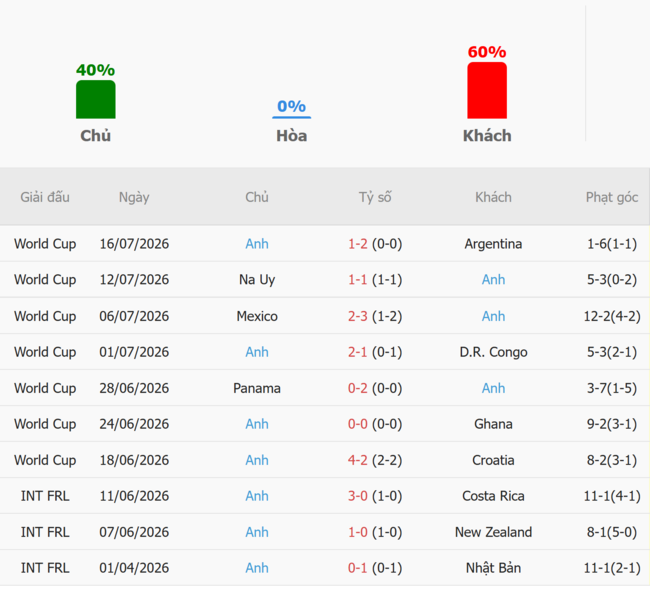Select the Ngày column header
Image resolution: width=650 pixels, height=593 pixels.
click(134, 197)
